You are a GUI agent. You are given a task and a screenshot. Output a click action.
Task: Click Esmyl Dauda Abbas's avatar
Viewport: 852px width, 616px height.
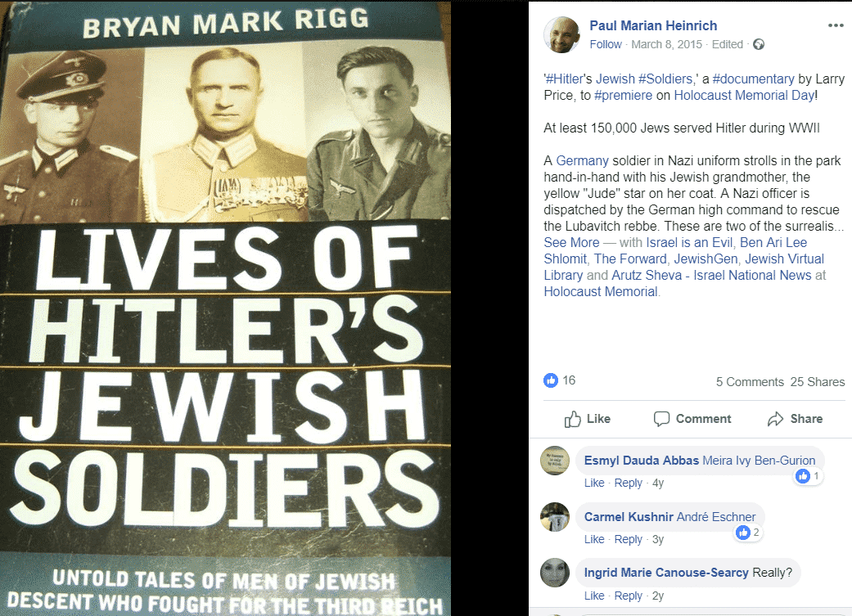555,460
